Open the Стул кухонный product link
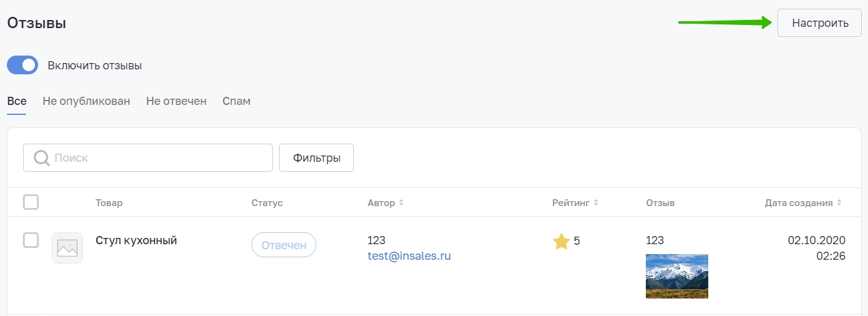 tap(136, 240)
